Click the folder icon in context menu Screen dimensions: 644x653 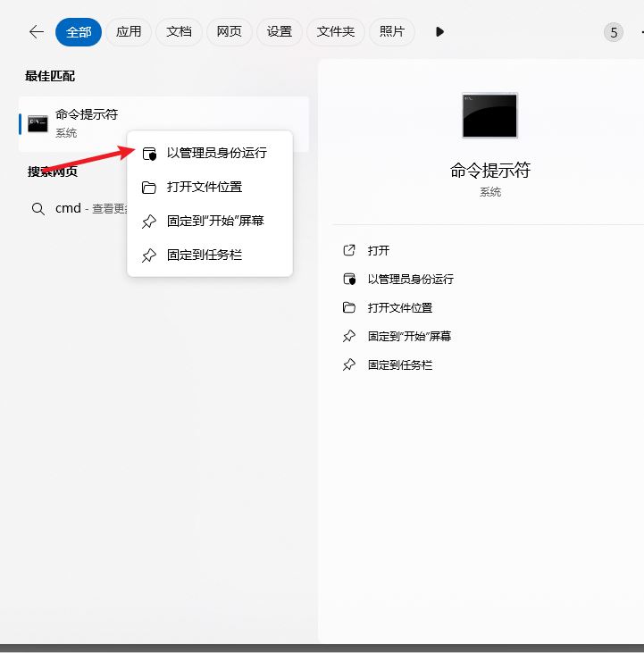[149, 188]
